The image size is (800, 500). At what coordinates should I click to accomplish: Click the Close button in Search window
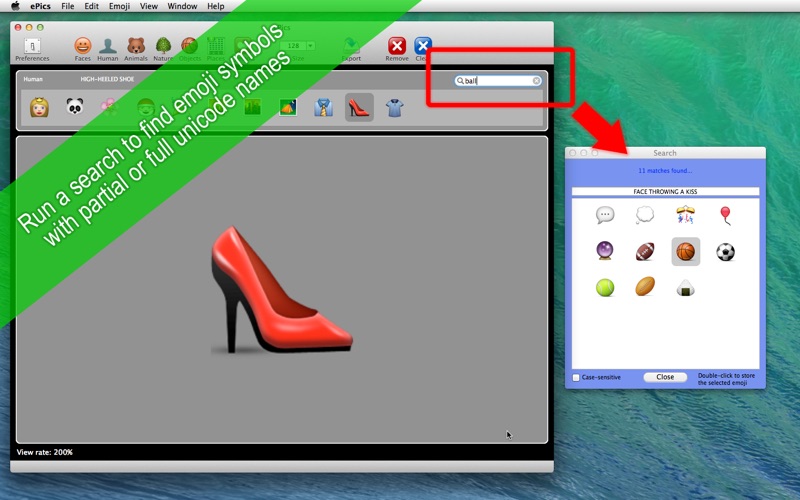[x=665, y=377]
